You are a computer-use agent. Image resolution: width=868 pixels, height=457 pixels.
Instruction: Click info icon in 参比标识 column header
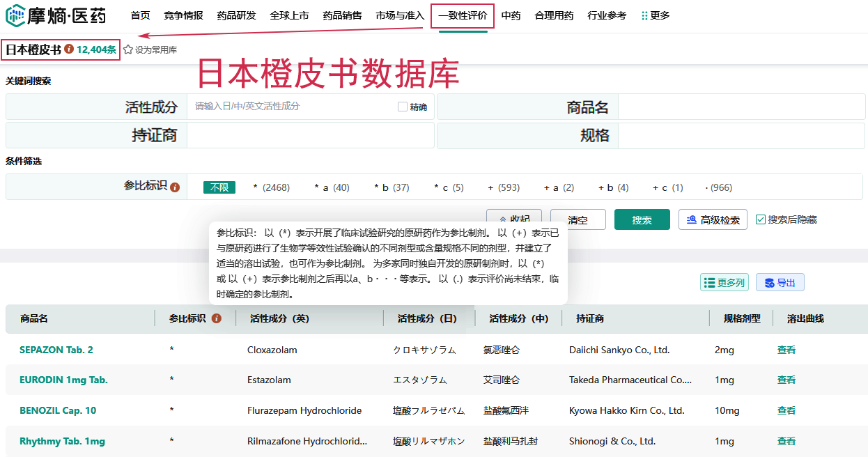point(216,318)
